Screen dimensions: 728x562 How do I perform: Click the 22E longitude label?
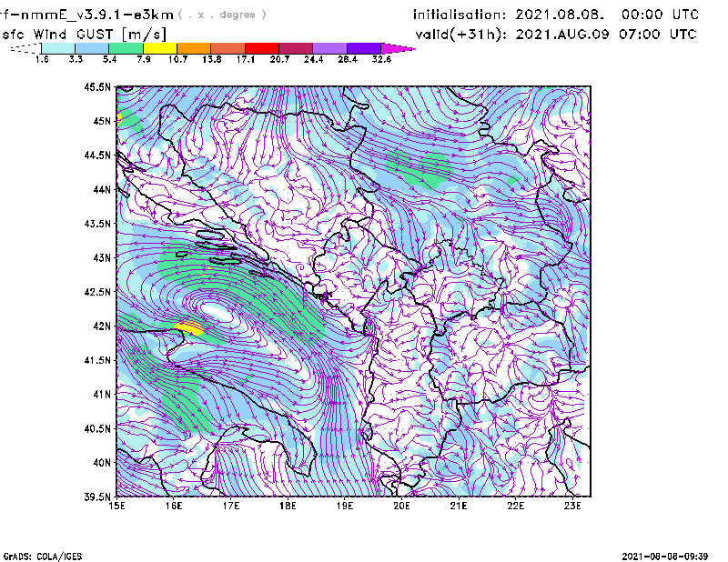click(516, 506)
